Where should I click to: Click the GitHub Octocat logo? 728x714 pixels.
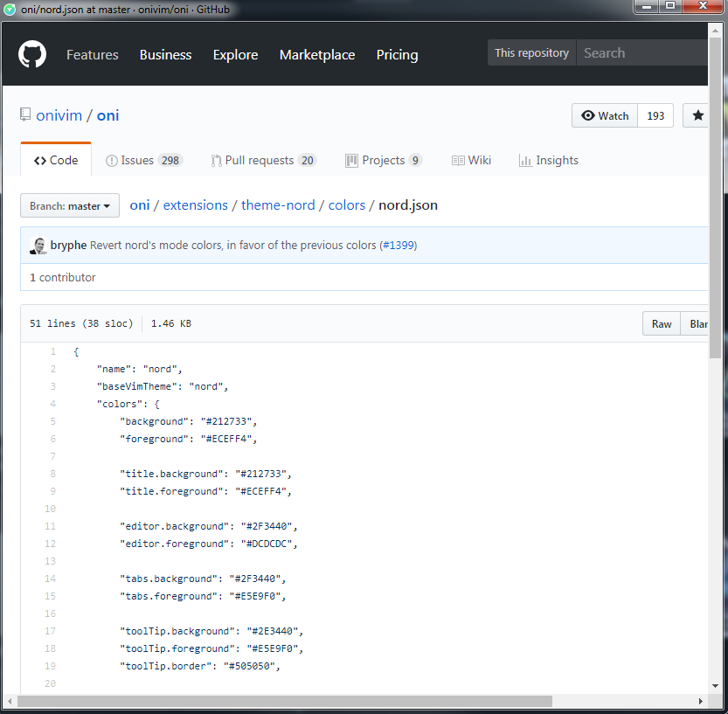coord(32,54)
